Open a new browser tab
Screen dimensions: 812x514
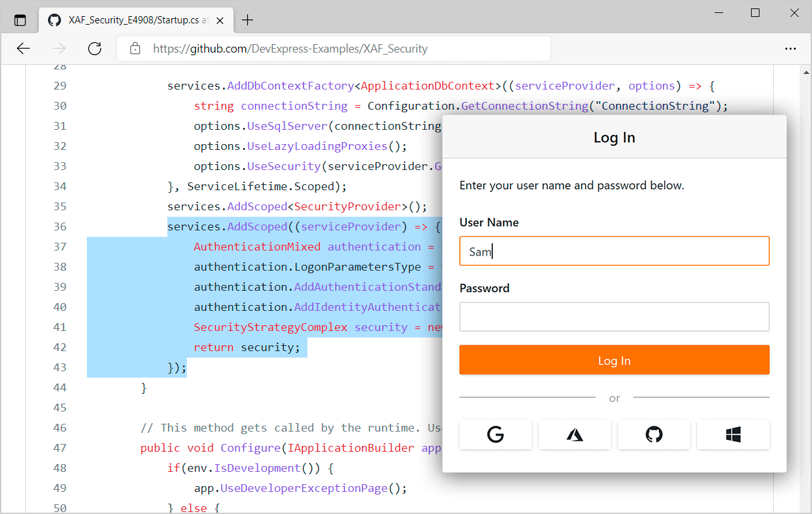(247, 19)
